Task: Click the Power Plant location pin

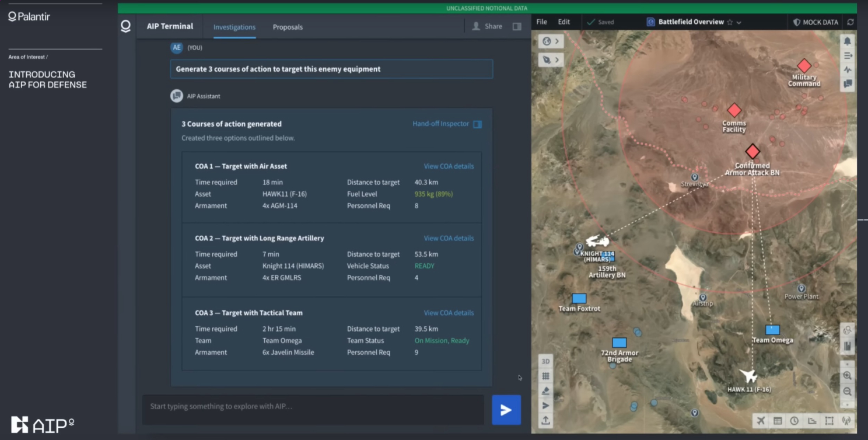Action: coord(801,288)
